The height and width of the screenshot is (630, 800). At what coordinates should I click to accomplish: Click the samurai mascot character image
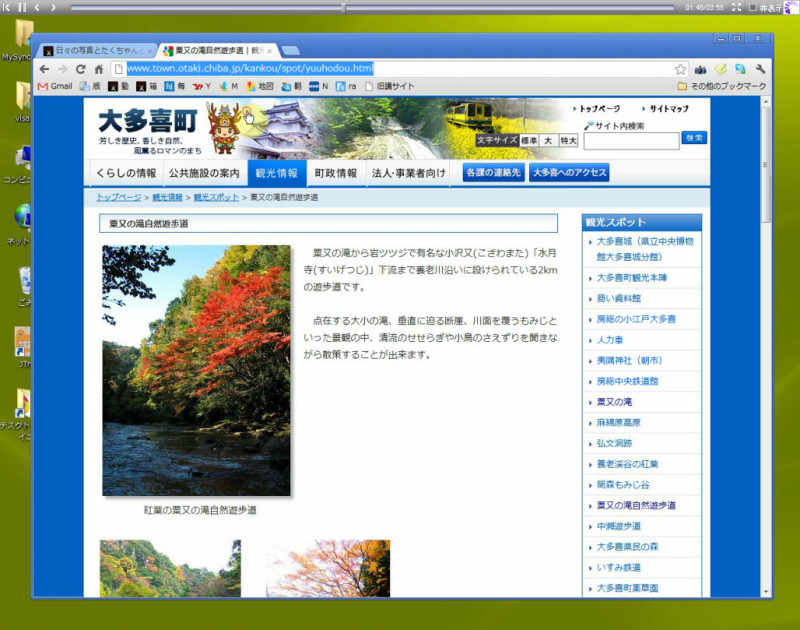[224, 128]
